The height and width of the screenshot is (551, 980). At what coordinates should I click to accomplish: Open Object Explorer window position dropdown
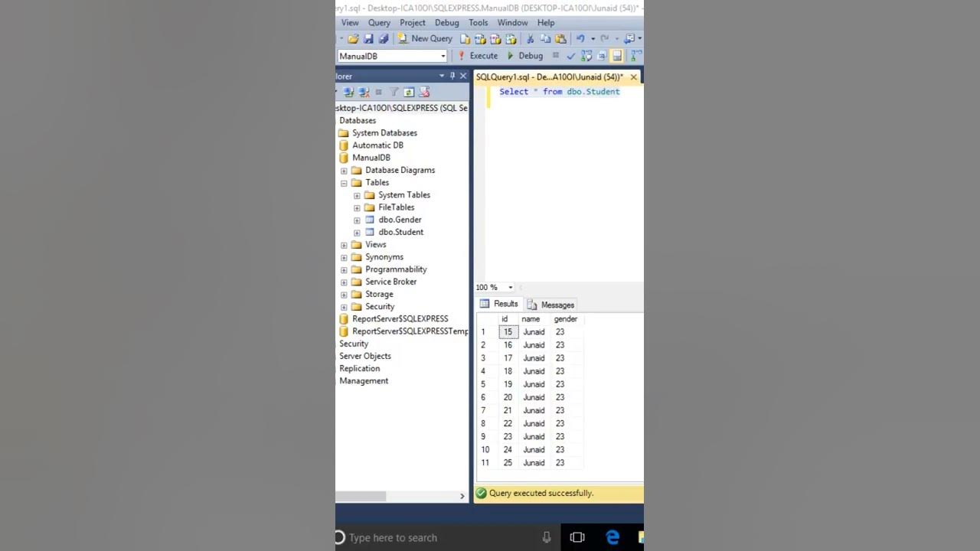pos(442,76)
